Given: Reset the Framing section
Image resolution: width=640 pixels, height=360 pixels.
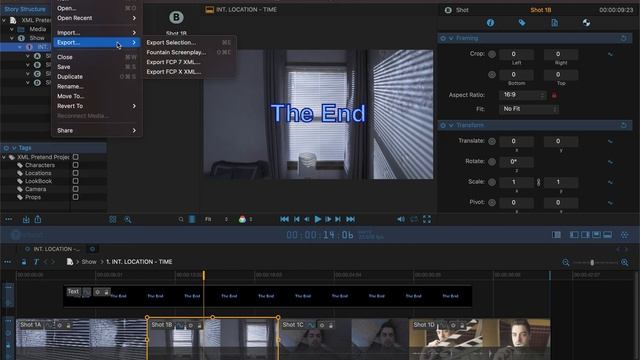Looking at the screenshot, I should pos(624,38).
